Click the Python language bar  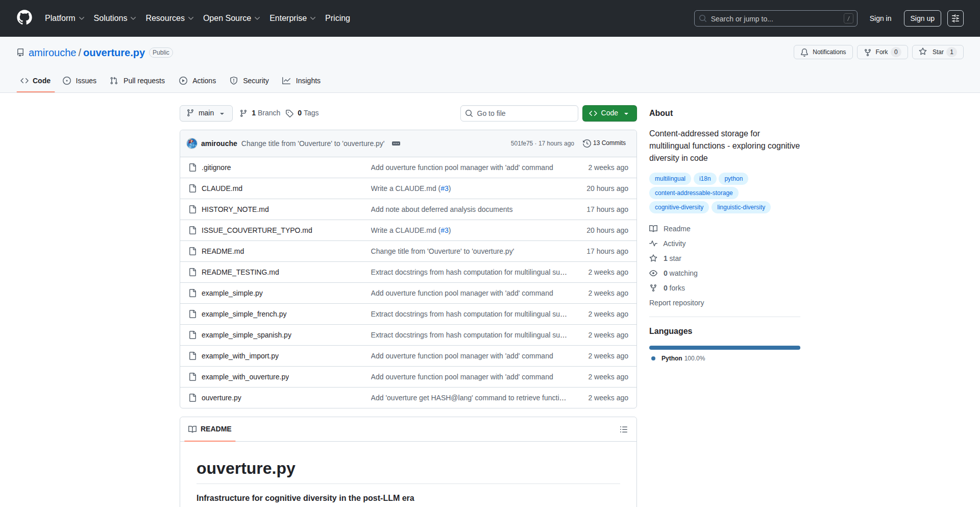coord(724,348)
